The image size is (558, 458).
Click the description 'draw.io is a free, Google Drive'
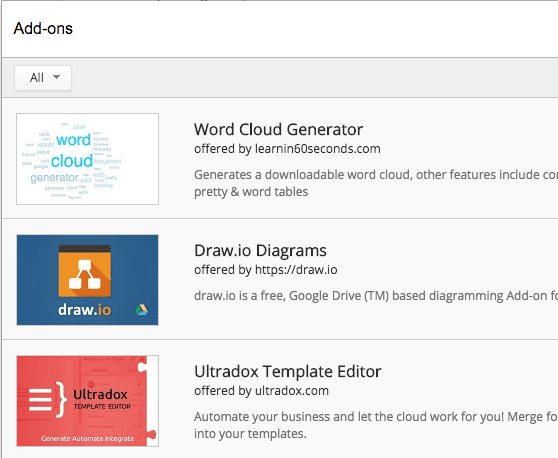pyautogui.click(x=376, y=296)
